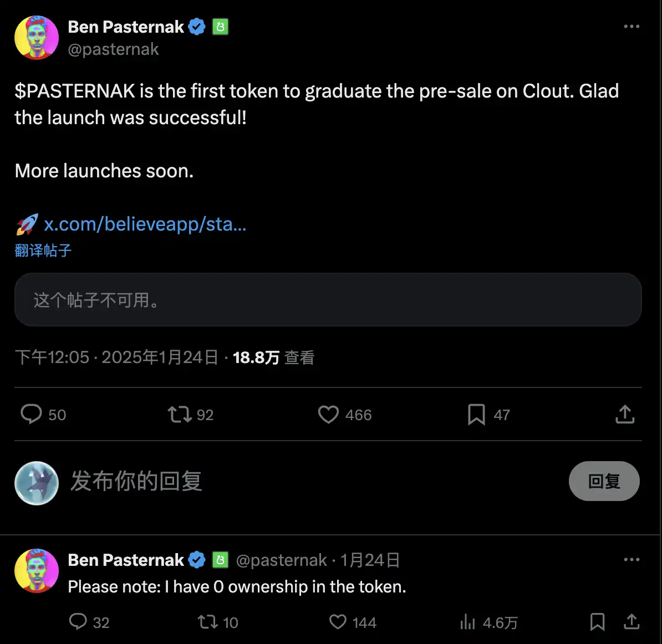Open the 翻译帖子 translate link
Image resolution: width=662 pixels, height=644 pixels.
(x=43, y=251)
